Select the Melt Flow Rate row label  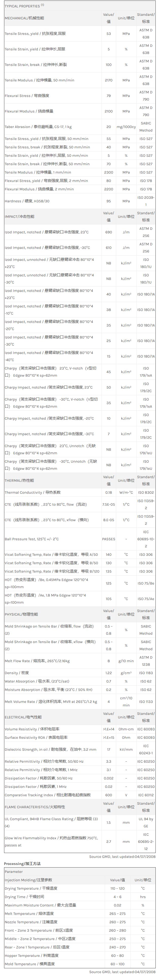[x=37, y=661]
